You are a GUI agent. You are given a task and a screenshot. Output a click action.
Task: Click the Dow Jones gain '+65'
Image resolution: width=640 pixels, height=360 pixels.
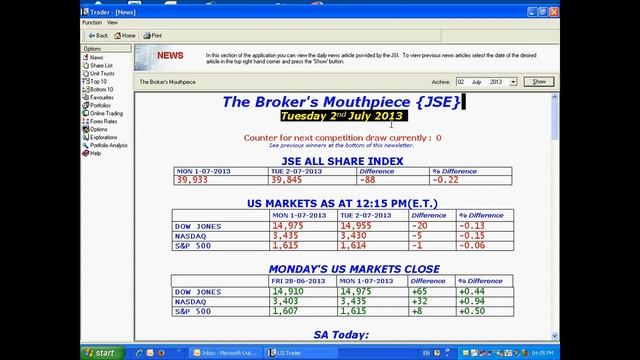point(419,291)
